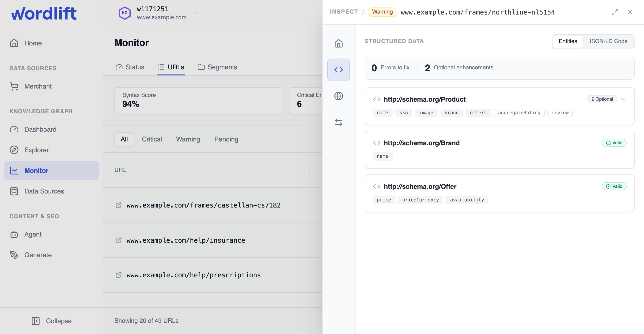Select the structured data code icon

pyautogui.click(x=338, y=70)
